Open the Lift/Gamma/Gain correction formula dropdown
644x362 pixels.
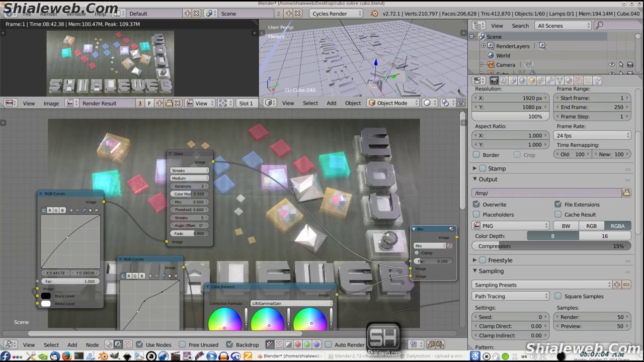(291, 303)
